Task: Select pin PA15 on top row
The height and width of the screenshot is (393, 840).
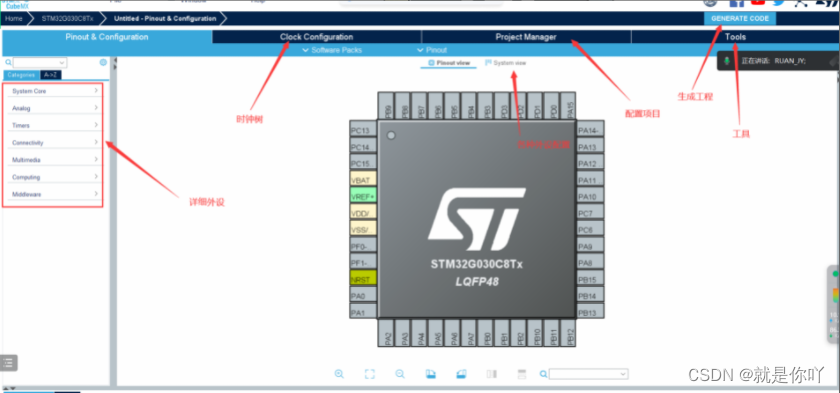Action: tap(569, 106)
